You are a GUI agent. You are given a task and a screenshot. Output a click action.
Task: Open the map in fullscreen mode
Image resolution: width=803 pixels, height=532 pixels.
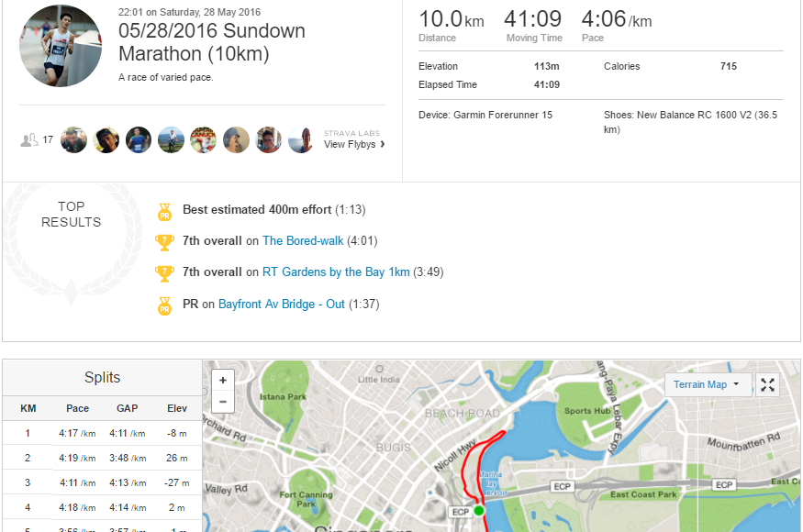767,384
